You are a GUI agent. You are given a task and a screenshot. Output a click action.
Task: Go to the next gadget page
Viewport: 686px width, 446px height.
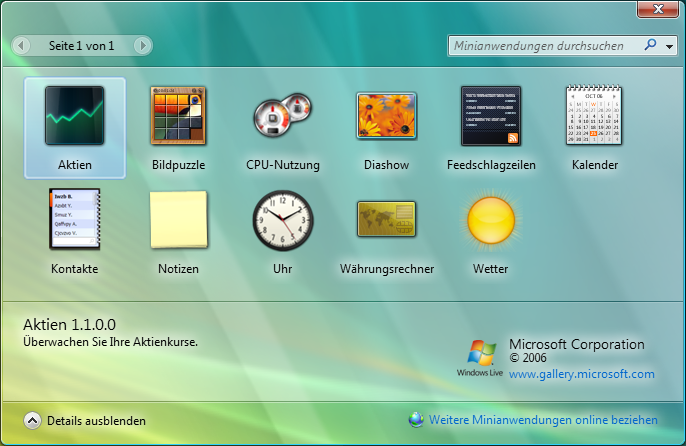click(142, 46)
